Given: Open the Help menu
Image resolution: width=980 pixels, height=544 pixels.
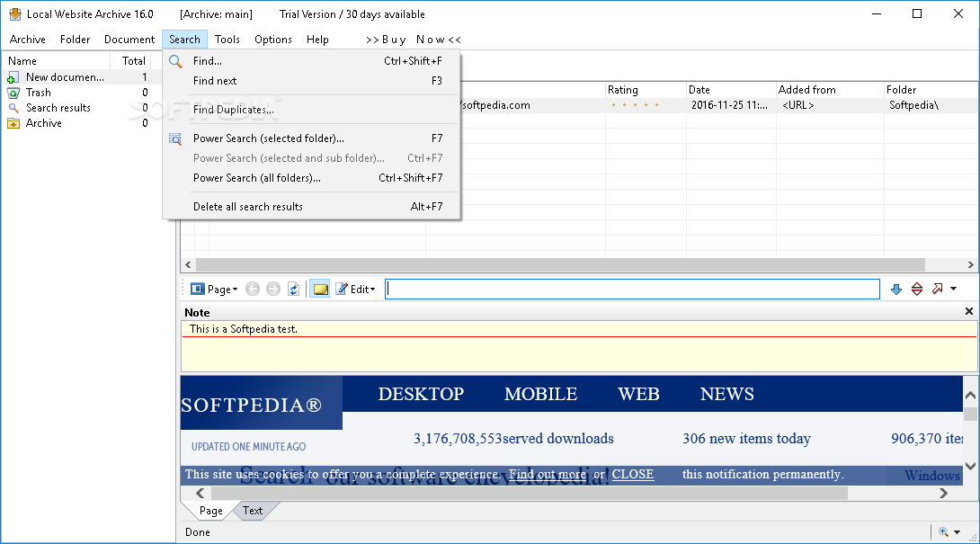Looking at the screenshot, I should (x=317, y=40).
